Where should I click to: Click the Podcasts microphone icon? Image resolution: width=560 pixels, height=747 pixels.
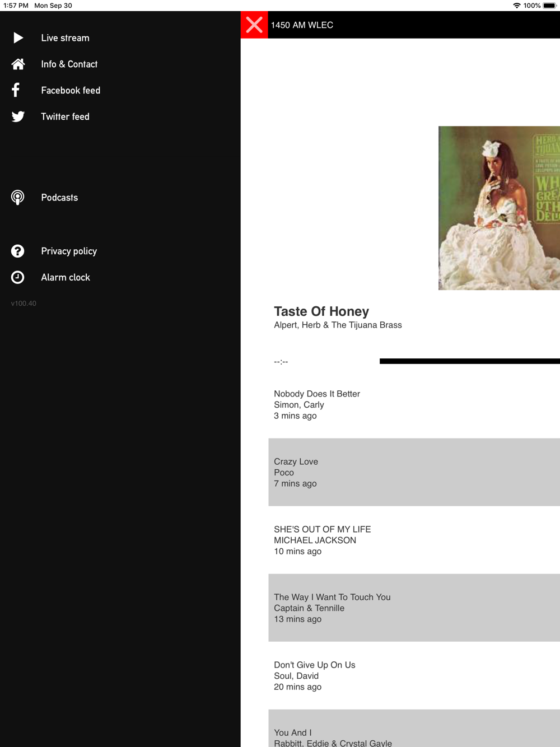(x=18, y=197)
